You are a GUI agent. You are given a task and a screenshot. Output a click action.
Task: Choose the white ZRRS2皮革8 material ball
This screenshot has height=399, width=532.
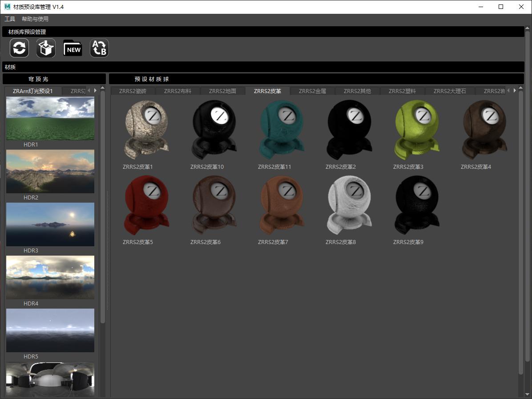[349, 205]
